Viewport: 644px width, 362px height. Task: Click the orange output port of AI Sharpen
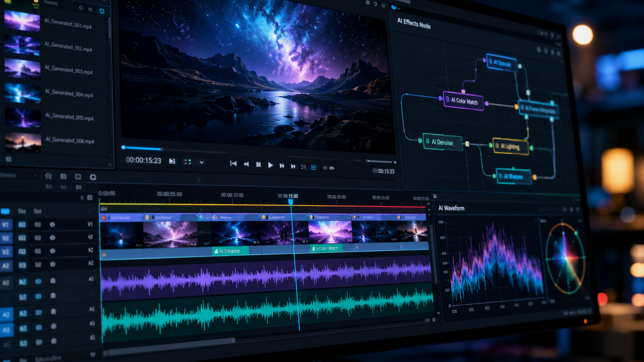tap(535, 177)
